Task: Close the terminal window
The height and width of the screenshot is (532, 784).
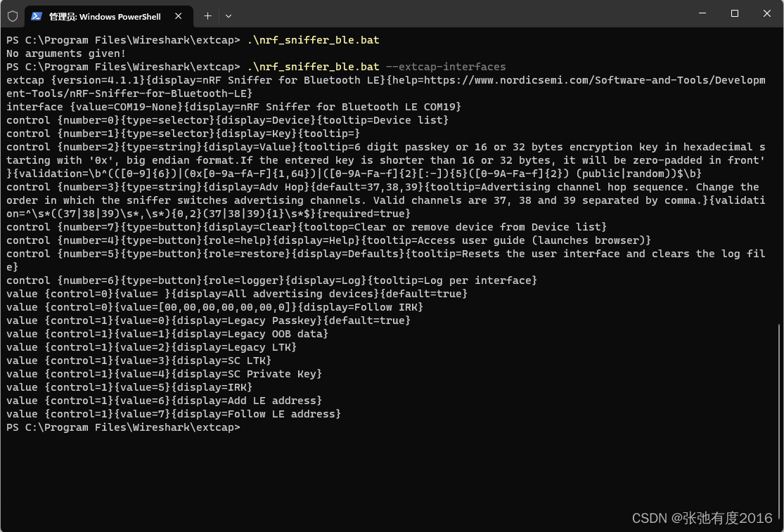Action: point(767,13)
